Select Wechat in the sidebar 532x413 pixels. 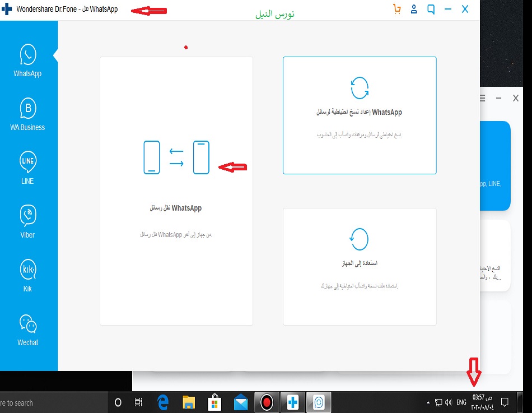(x=27, y=330)
